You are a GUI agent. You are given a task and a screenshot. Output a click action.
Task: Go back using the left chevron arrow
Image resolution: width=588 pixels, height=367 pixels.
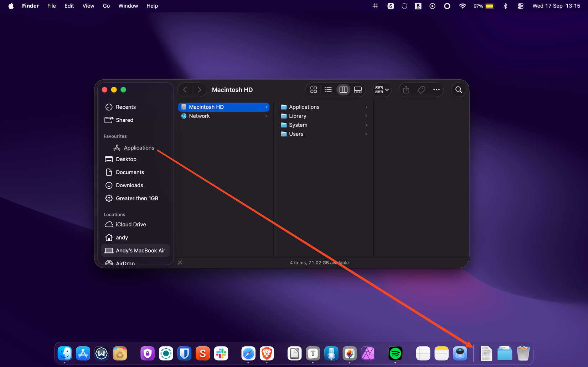[185, 90]
